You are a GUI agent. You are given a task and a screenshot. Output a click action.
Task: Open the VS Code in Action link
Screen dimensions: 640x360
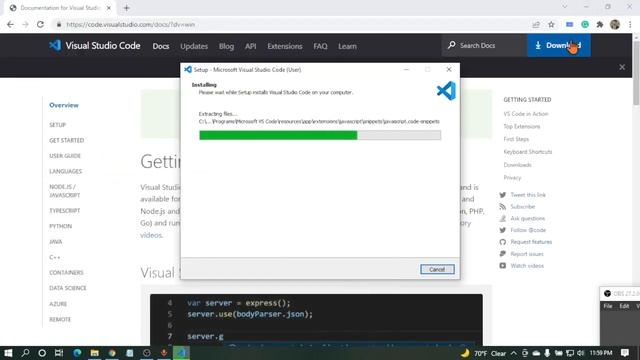(x=526, y=114)
